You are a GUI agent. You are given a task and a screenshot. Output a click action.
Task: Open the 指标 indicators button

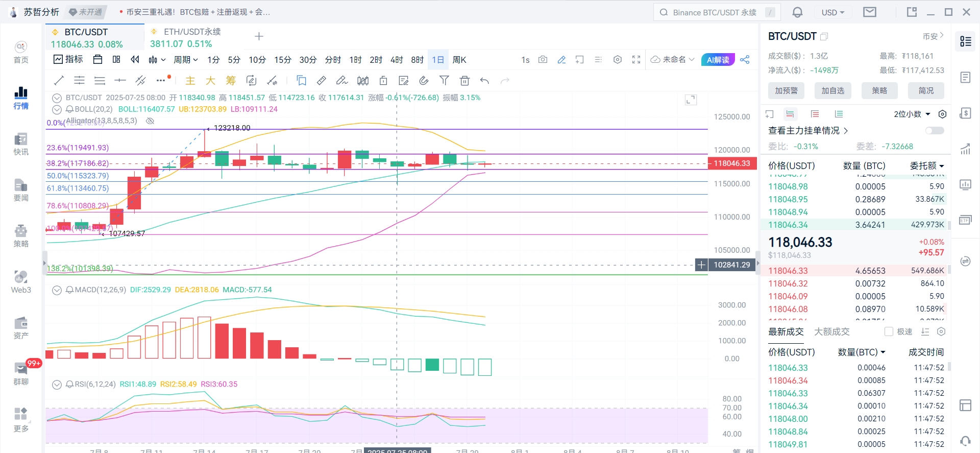(68, 60)
